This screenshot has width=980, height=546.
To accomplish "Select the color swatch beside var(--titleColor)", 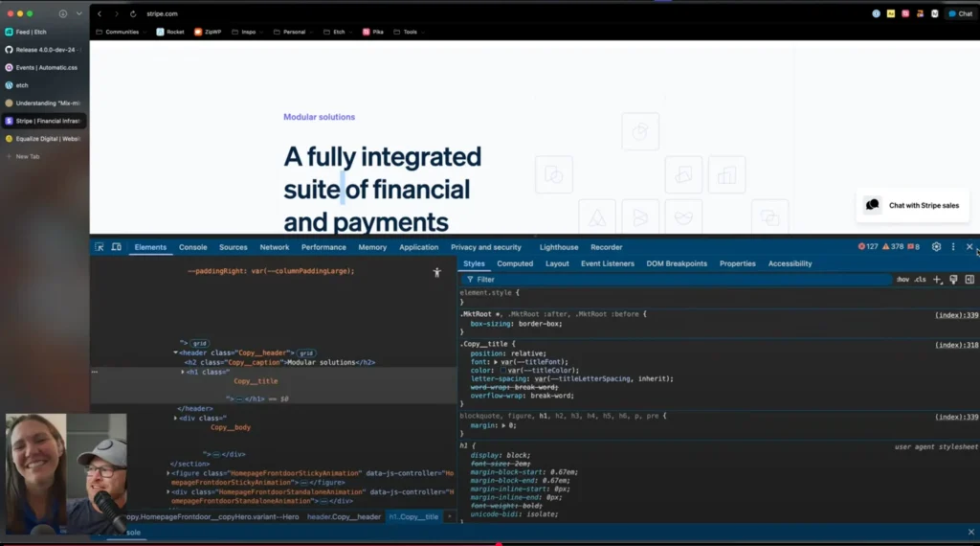I will coord(503,371).
